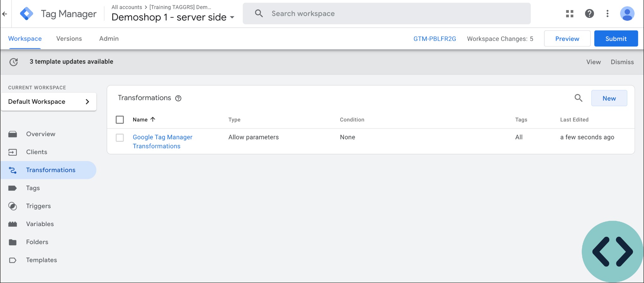Click the Clients icon in the sidebar

pyautogui.click(x=13, y=152)
